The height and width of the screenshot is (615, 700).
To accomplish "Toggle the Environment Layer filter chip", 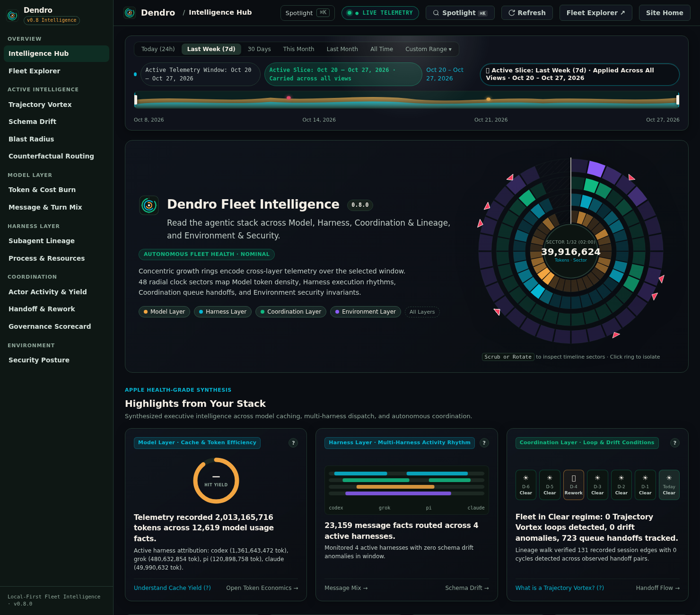I will coord(366,312).
